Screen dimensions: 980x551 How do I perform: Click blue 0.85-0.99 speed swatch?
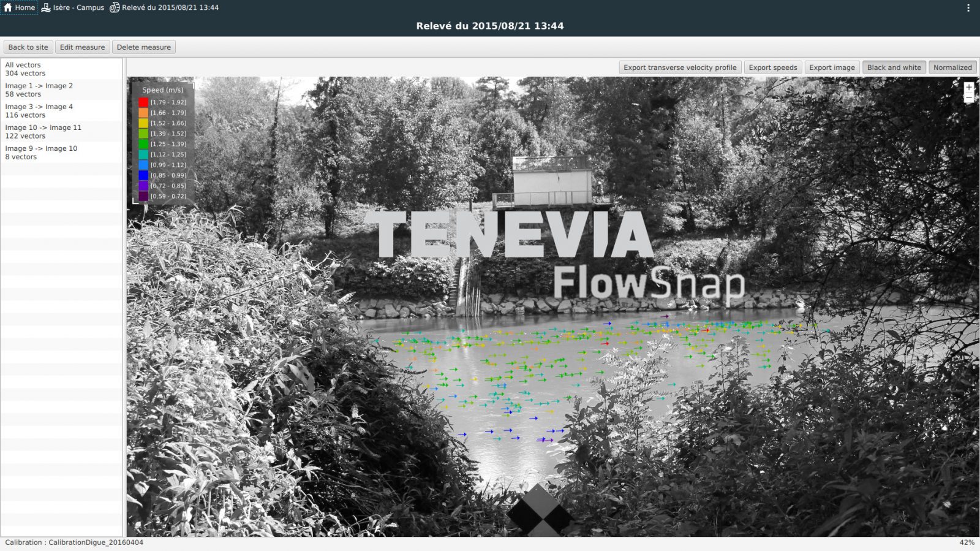click(143, 175)
